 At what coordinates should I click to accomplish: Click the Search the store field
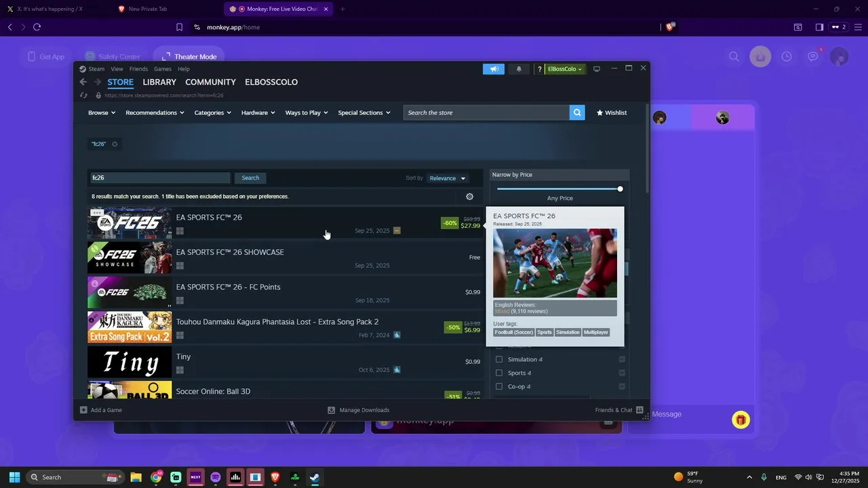(x=486, y=113)
